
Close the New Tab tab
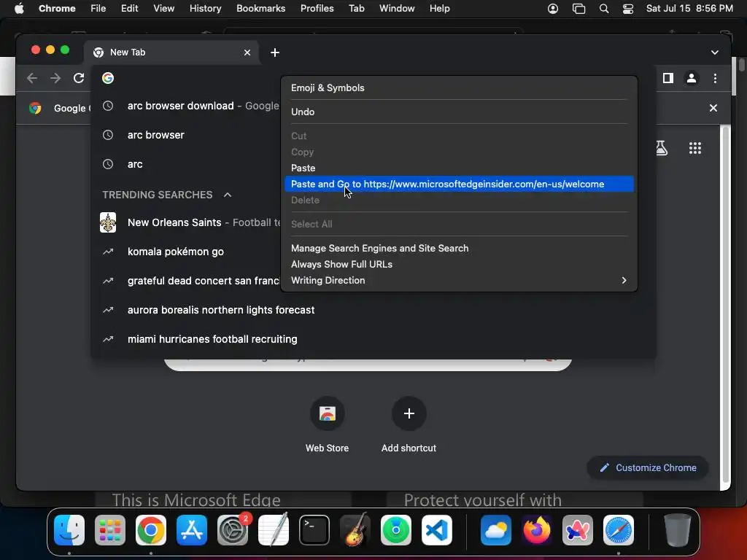pyautogui.click(x=247, y=52)
